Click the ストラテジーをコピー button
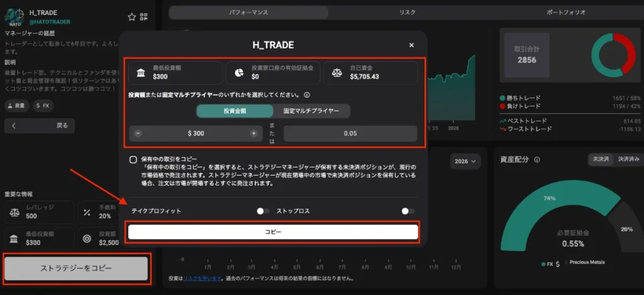 pyautogui.click(x=76, y=269)
